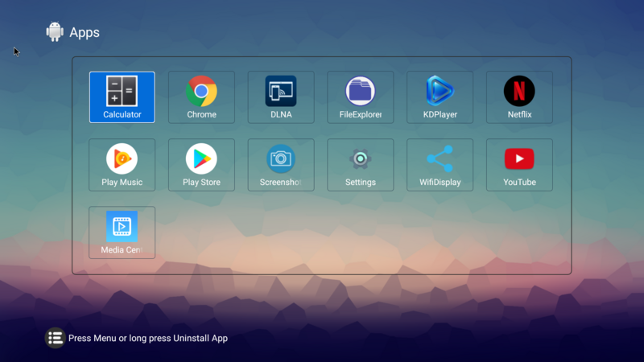Open YouTube app
The width and height of the screenshot is (644, 362).
pos(519,165)
